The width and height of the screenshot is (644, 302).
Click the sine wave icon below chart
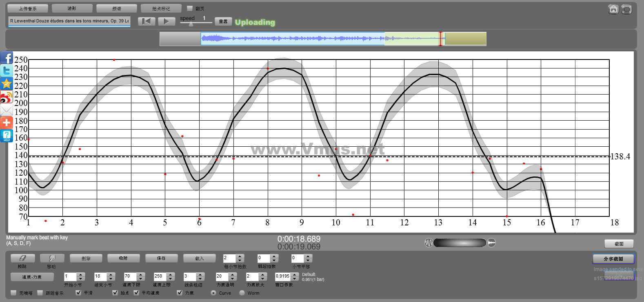coord(429,243)
